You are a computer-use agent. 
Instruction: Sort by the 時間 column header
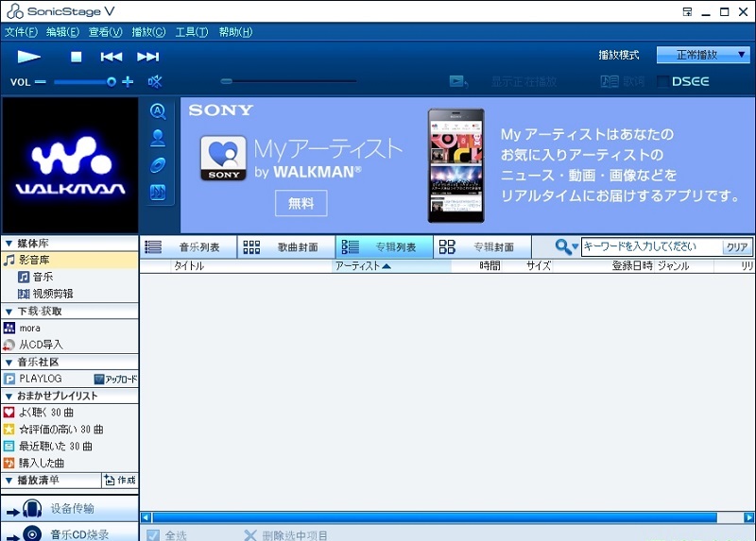point(477,266)
